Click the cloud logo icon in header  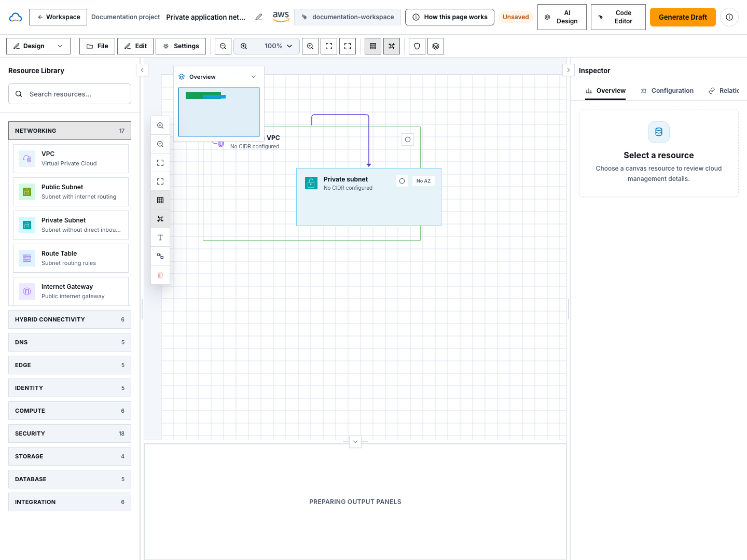(x=16, y=17)
